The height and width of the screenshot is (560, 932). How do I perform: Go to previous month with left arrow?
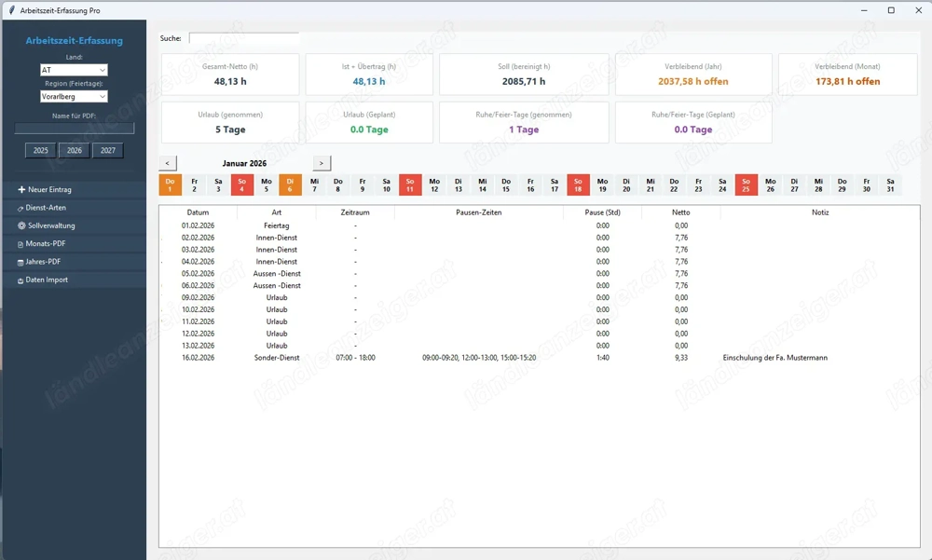coord(168,163)
